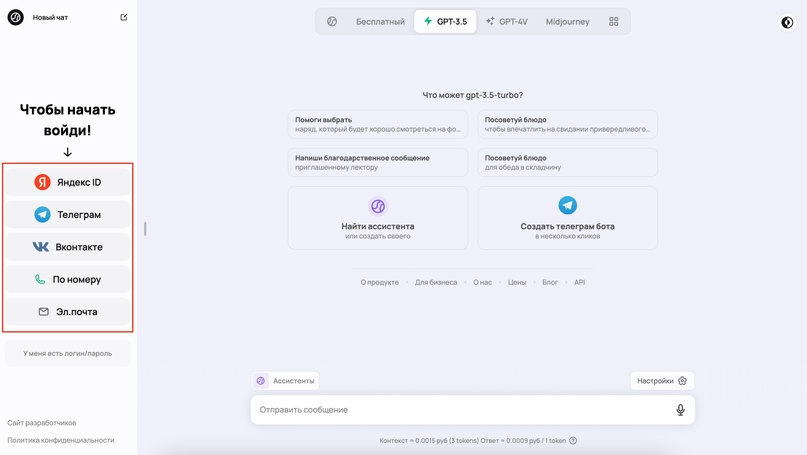807x455 pixels.
Task: Switch to the Midjourney tab
Action: 567,22
